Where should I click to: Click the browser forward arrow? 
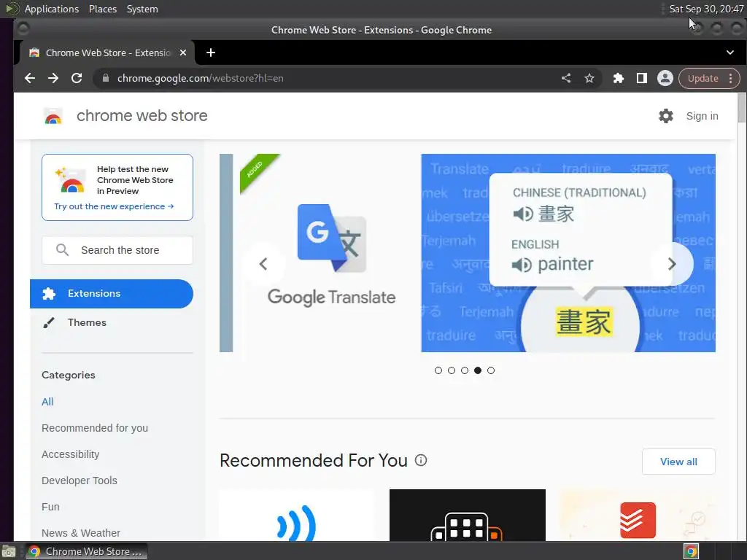pos(53,78)
